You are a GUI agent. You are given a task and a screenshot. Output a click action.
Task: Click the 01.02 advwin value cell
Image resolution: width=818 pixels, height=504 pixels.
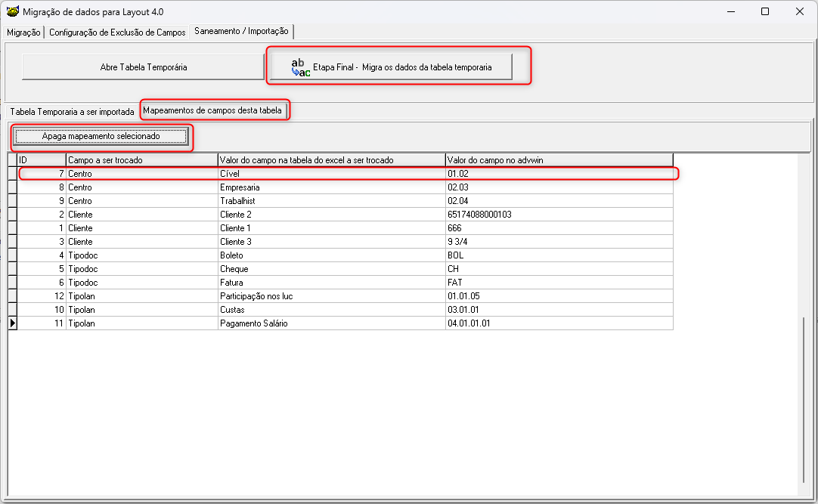pos(559,174)
